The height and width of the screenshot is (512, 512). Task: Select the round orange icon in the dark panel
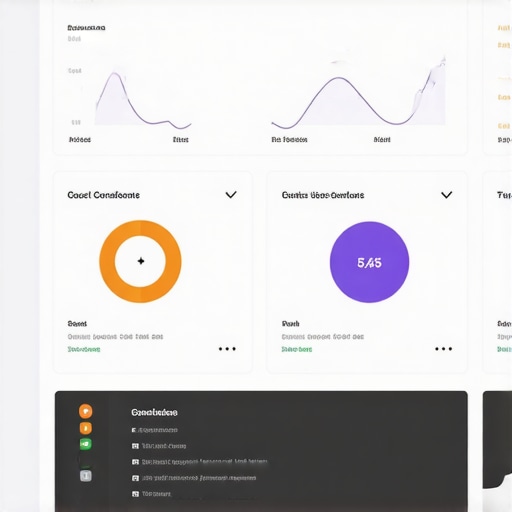point(86,411)
